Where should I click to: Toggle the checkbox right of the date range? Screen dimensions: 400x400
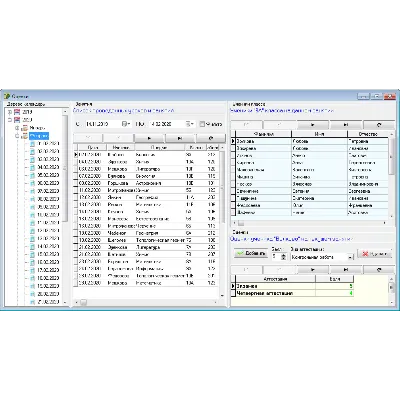[202, 124]
